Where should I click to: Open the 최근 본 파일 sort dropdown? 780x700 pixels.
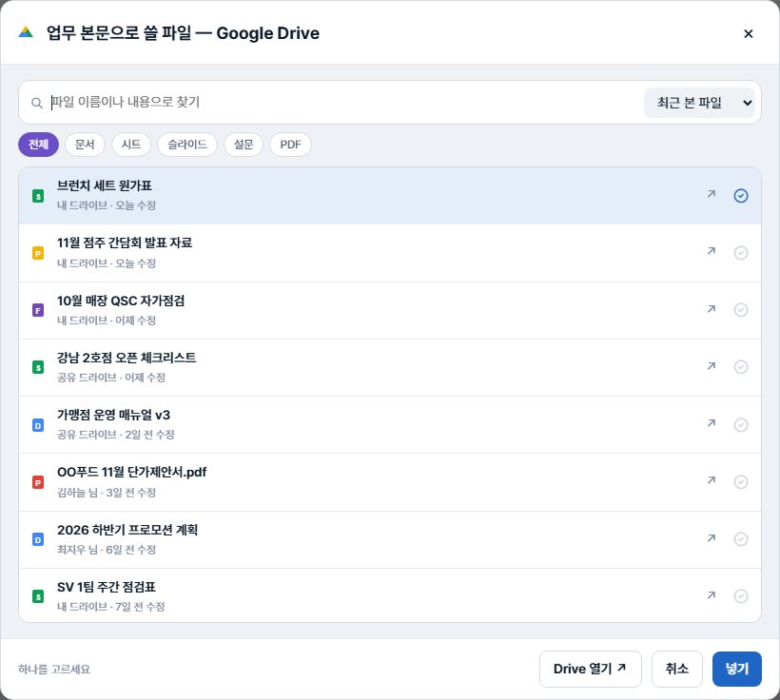[x=699, y=103]
